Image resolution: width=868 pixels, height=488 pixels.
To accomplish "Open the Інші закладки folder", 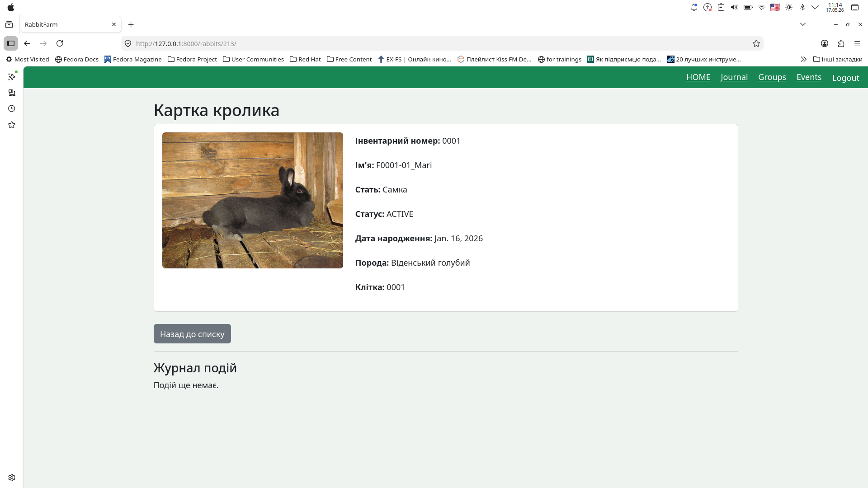I will tap(838, 59).
